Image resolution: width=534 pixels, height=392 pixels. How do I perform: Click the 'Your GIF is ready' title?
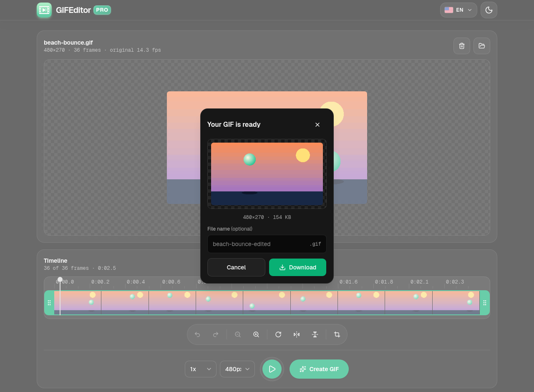pyautogui.click(x=234, y=124)
